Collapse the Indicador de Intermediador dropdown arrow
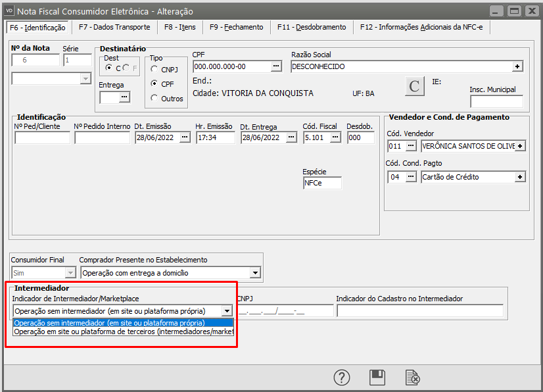543x392 pixels. (x=227, y=311)
